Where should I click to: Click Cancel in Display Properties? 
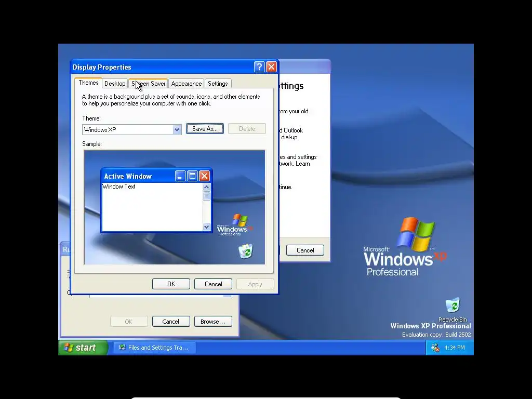click(x=213, y=284)
